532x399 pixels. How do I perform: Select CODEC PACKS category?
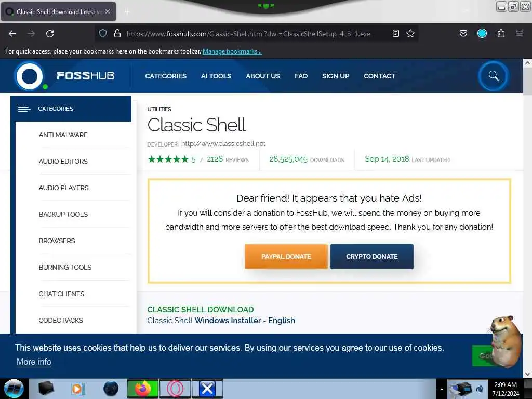tap(61, 320)
